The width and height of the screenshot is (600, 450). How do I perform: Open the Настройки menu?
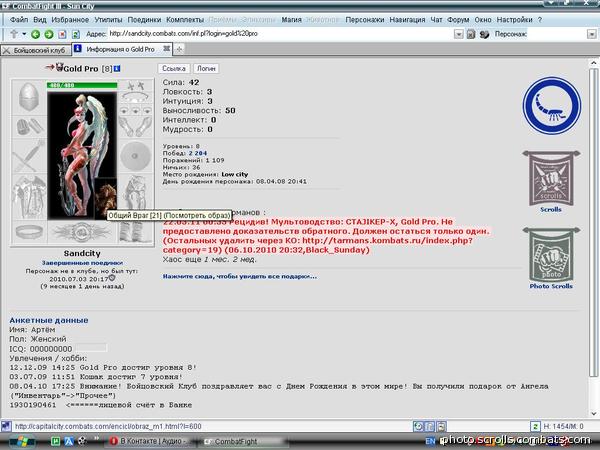515,20
